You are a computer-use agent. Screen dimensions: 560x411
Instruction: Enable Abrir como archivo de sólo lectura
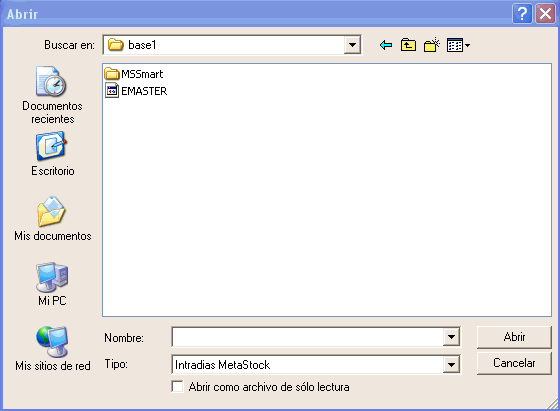(178, 387)
